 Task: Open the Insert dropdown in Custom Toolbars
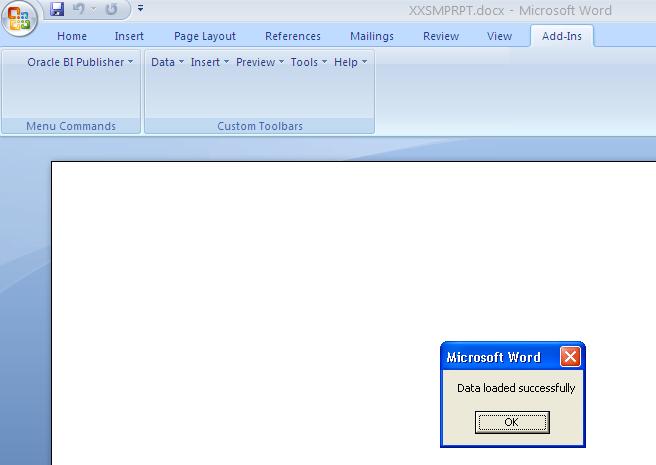coord(210,62)
